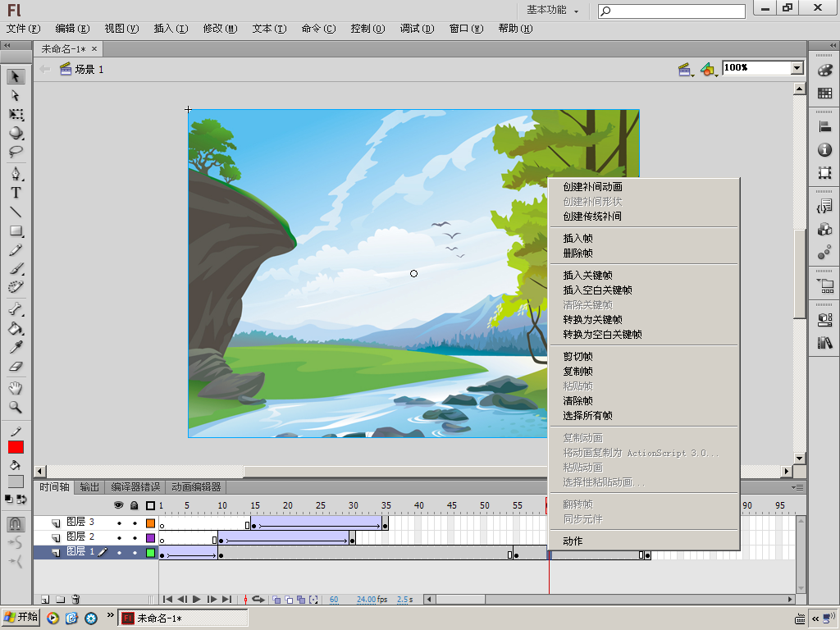The width and height of the screenshot is (840, 630).
Task: Open the gray fill color swatch
Action: tap(16, 482)
